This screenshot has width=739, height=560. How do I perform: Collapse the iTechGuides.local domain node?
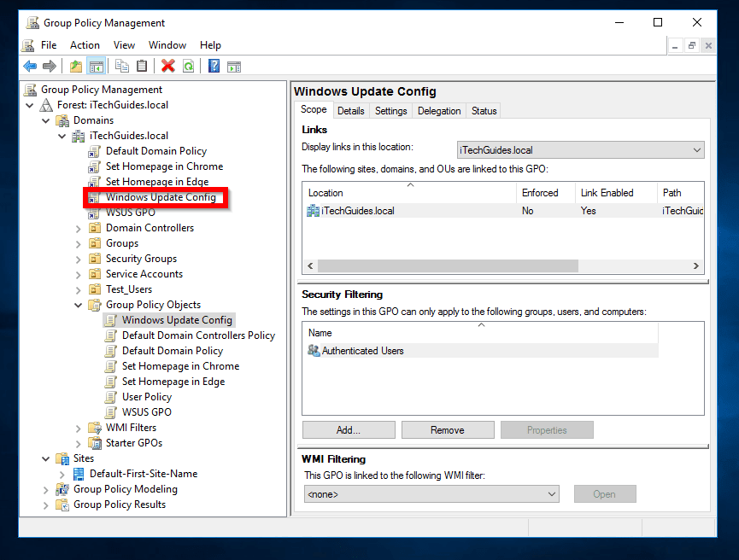62,136
